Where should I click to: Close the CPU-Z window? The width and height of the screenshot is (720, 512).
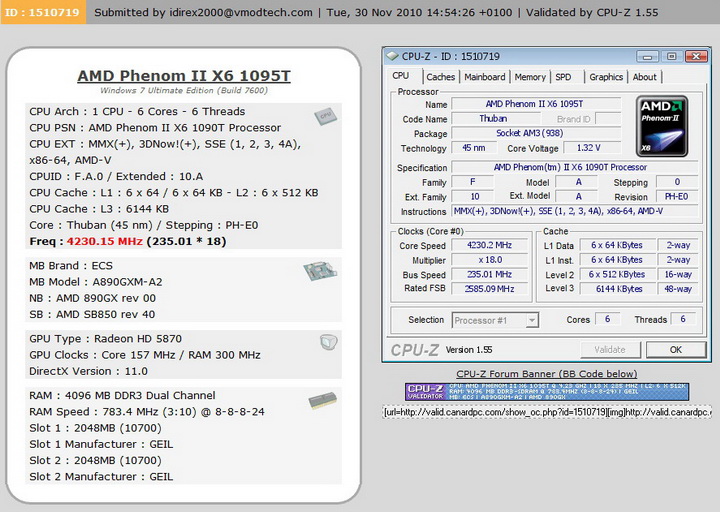click(696, 56)
